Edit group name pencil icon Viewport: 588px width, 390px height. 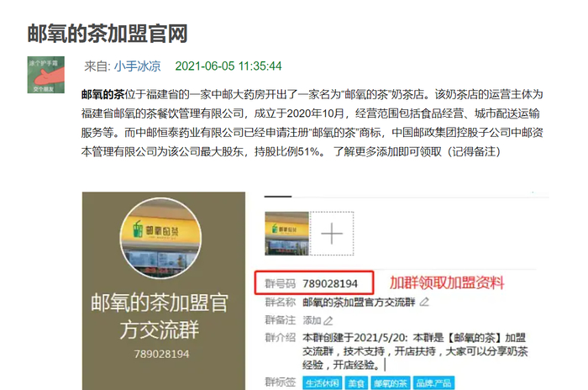(x=424, y=302)
